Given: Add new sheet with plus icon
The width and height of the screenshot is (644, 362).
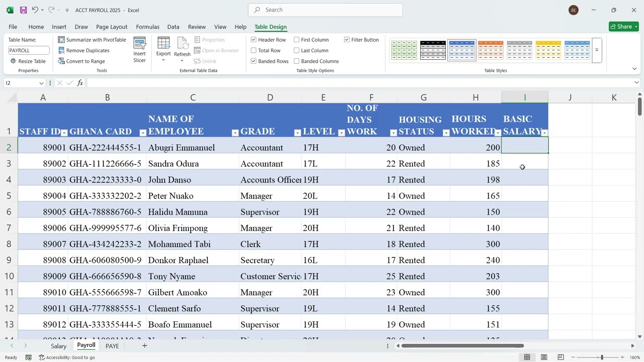Looking at the screenshot, I should point(144,346).
